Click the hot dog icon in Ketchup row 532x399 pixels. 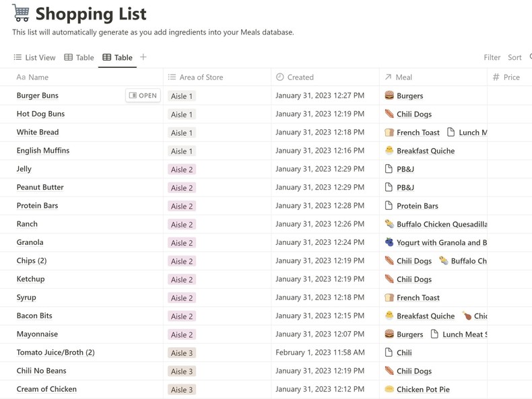[x=389, y=279]
